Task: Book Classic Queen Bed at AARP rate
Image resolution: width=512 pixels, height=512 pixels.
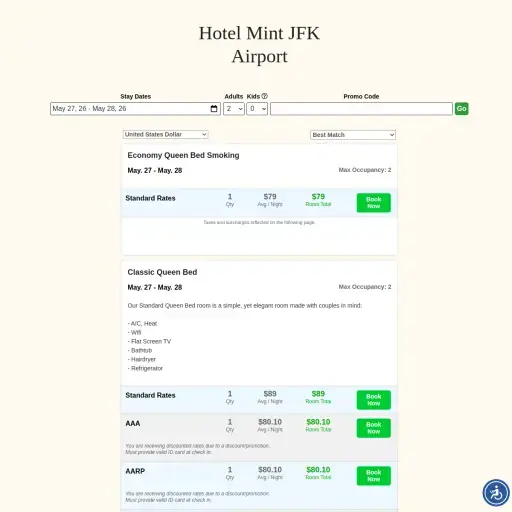Action: coord(374,476)
